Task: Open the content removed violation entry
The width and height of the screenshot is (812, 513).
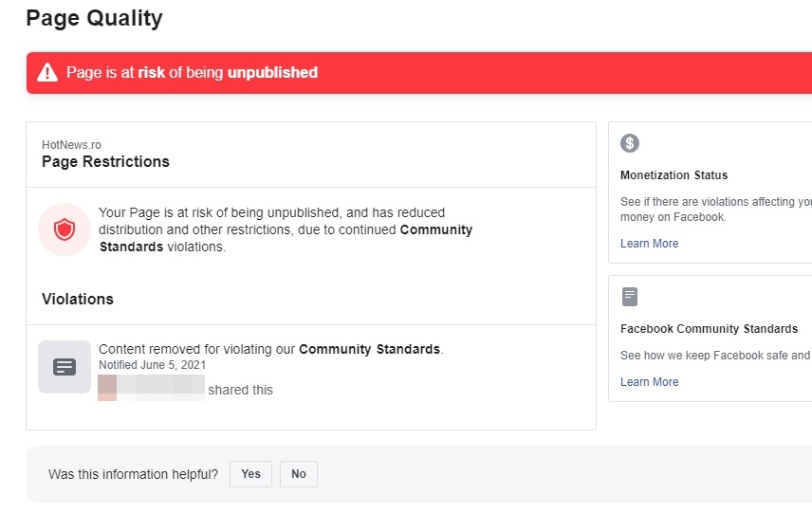Action: pos(270,349)
